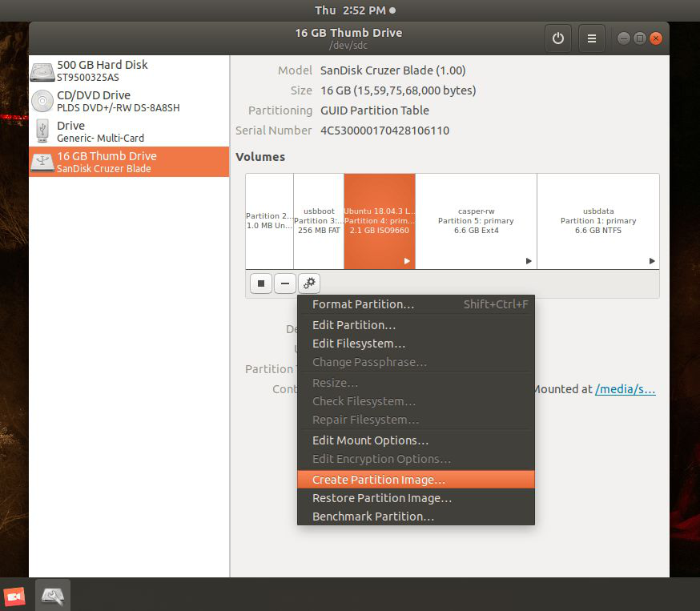Viewport: 700px width, 611px height.
Task: Select the usbdata NTFS partition
Action: point(597,221)
